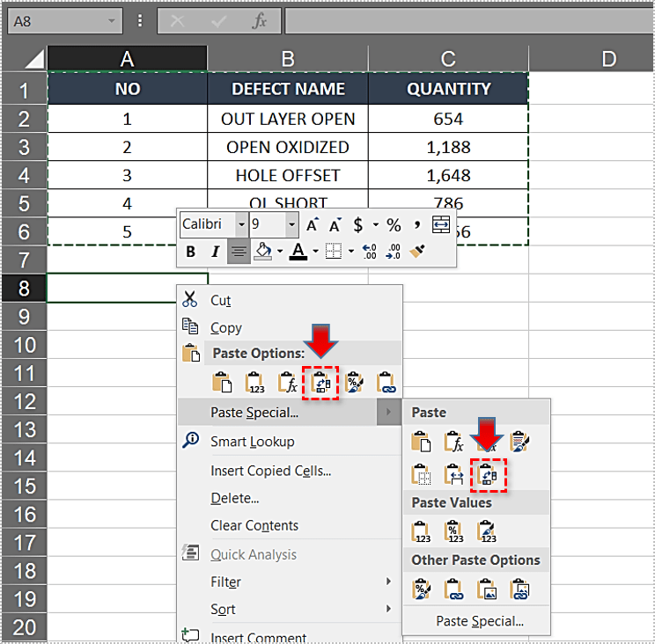
Task: Click Paste No Borders icon in submenu
Action: click(x=421, y=475)
